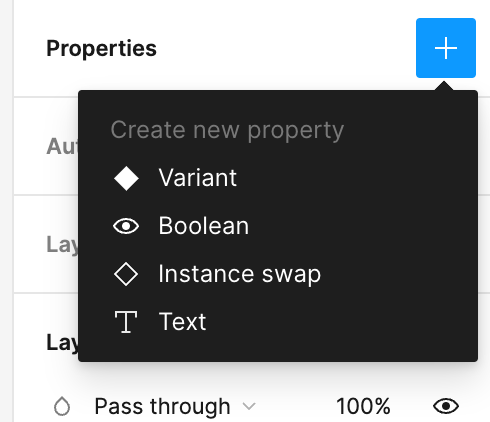Click the T icon for Text property
The width and height of the screenshot is (490, 422).
coord(126,322)
